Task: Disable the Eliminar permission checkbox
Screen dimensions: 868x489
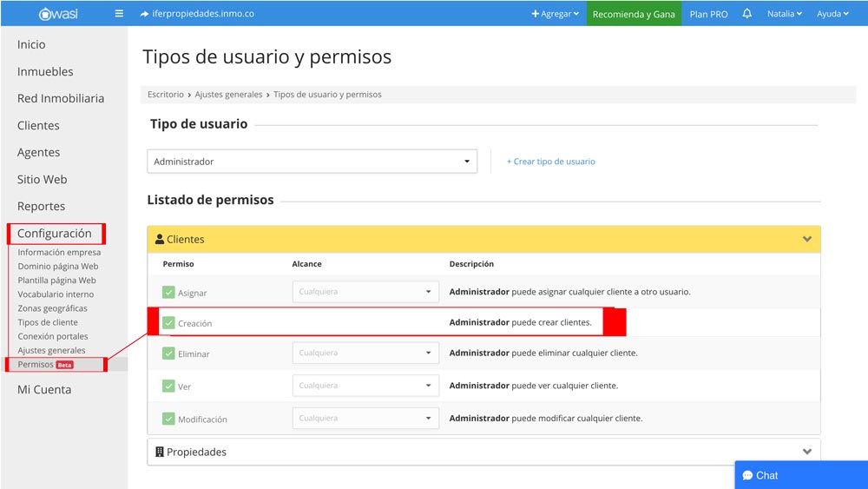Action: pyautogui.click(x=168, y=354)
